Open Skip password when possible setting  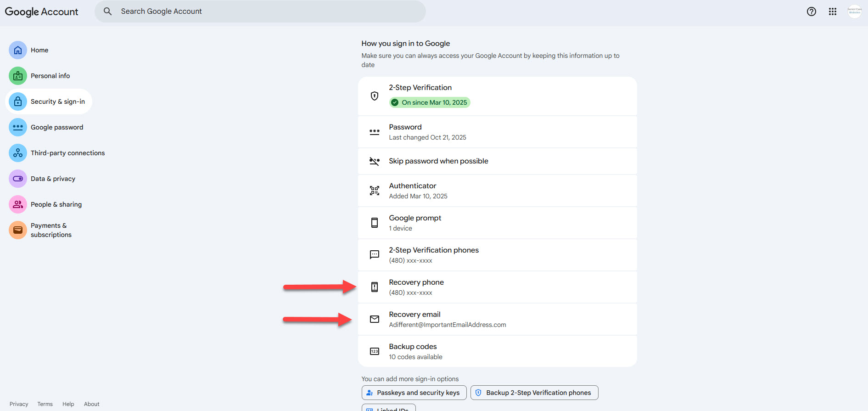tap(497, 161)
